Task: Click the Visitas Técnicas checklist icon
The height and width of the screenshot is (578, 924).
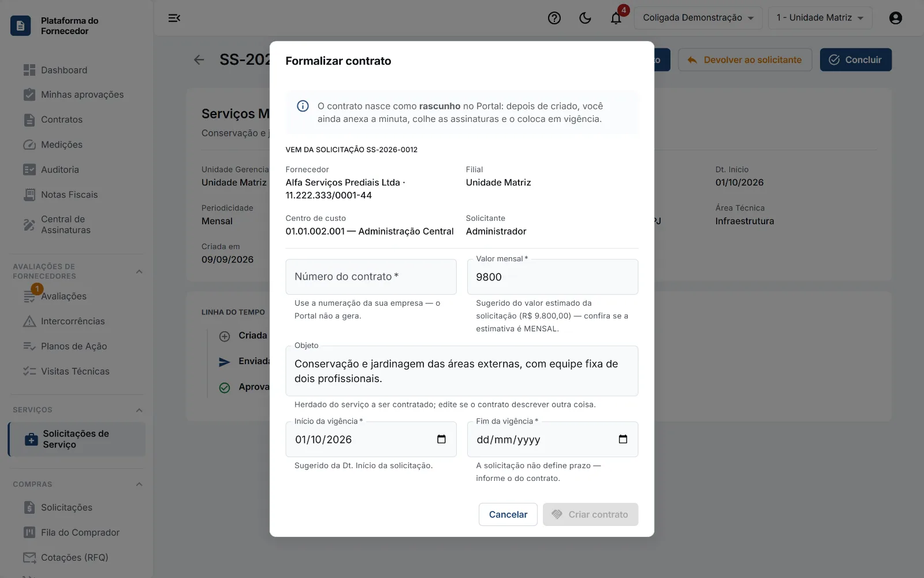Action: coord(29,371)
